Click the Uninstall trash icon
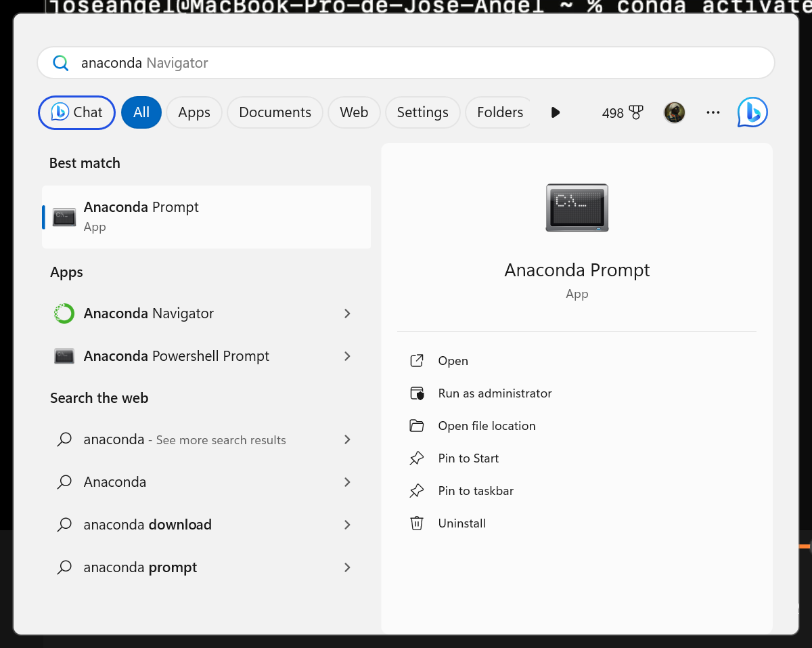The height and width of the screenshot is (648, 812). click(x=418, y=523)
